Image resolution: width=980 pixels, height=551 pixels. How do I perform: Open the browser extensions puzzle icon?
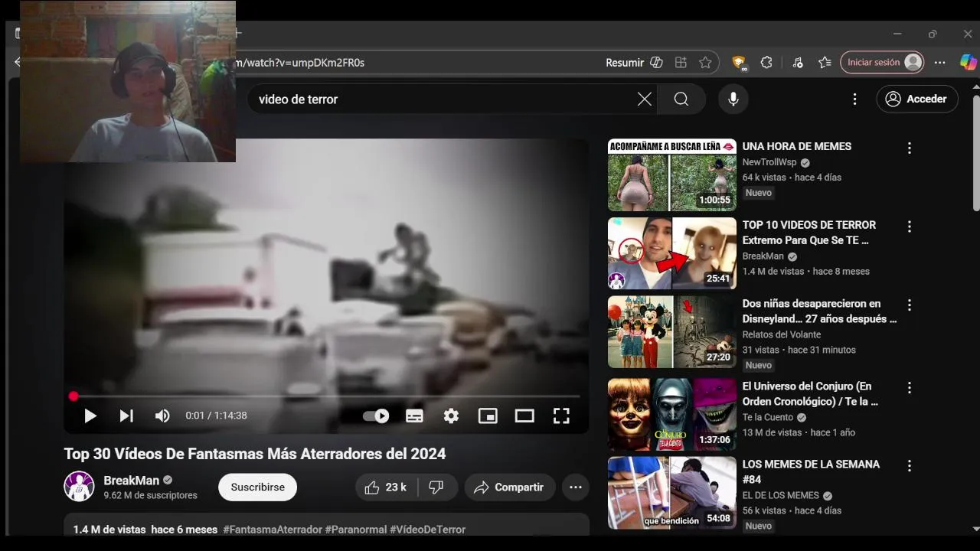pyautogui.click(x=766, y=63)
